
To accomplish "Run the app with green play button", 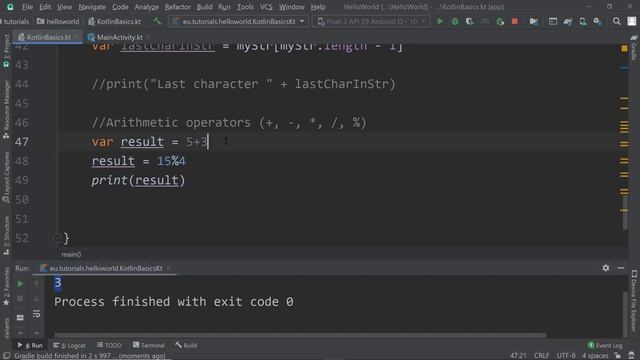I will (x=440, y=21).
